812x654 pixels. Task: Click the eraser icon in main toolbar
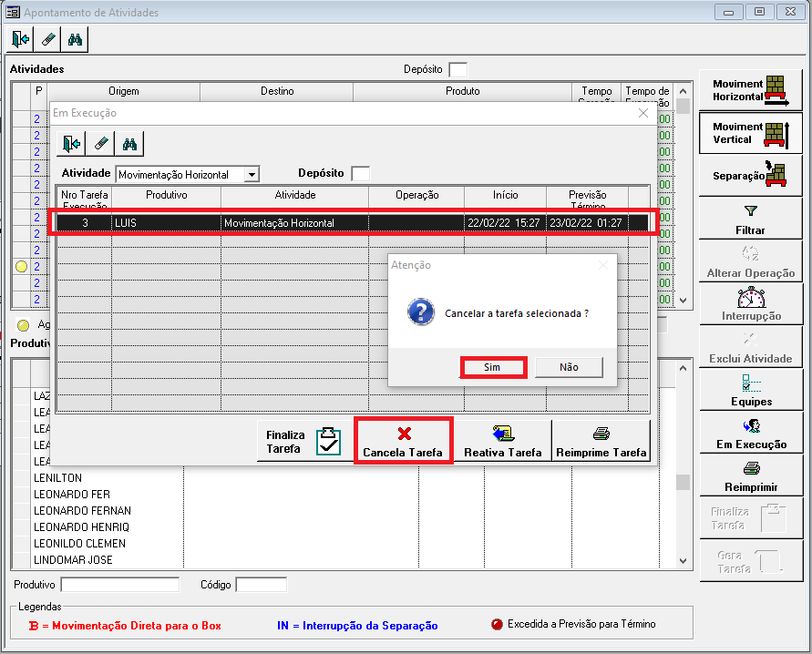(47, 39)
